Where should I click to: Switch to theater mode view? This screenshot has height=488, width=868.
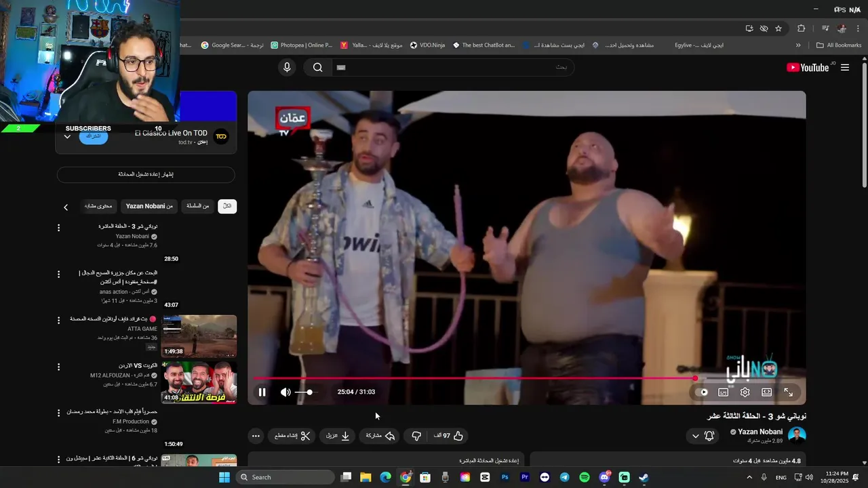coord(766,392)
